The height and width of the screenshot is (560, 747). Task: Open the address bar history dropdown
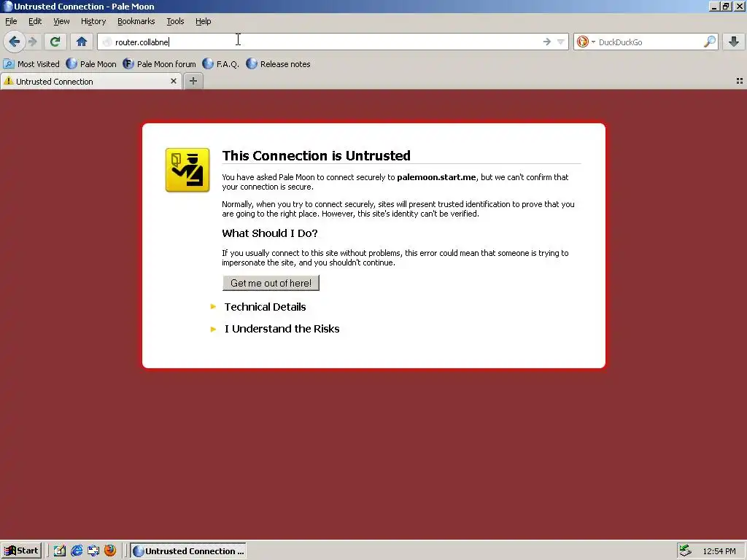pos(561,42)
